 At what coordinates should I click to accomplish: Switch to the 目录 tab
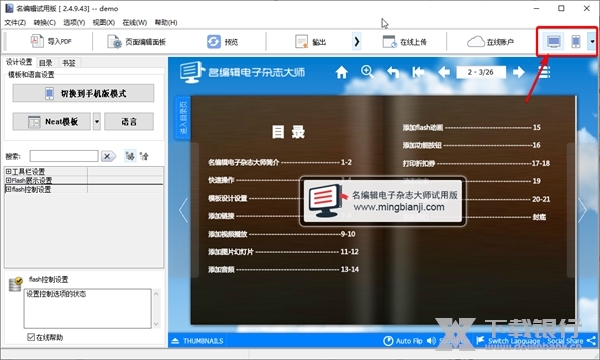[x=46, y=63]
